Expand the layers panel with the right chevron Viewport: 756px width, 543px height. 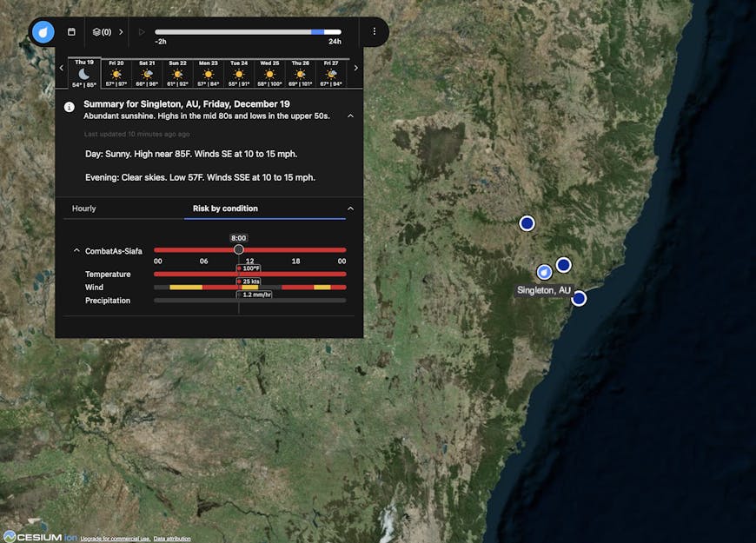tap(122, 31)
